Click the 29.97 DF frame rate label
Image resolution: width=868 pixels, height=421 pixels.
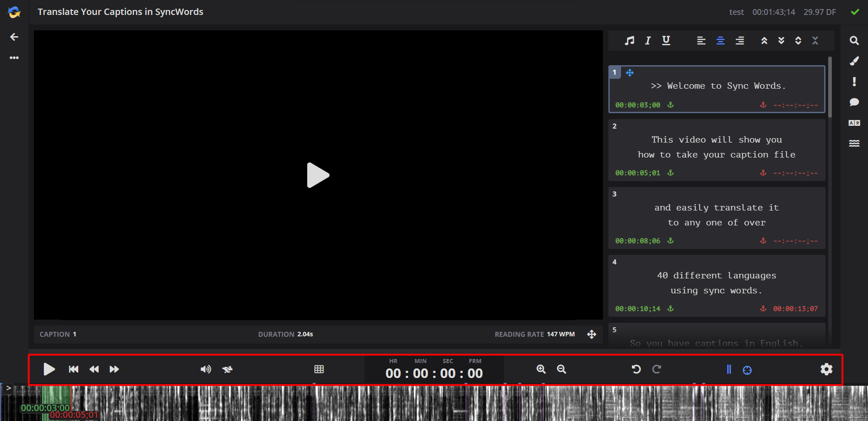click(820, 12)
